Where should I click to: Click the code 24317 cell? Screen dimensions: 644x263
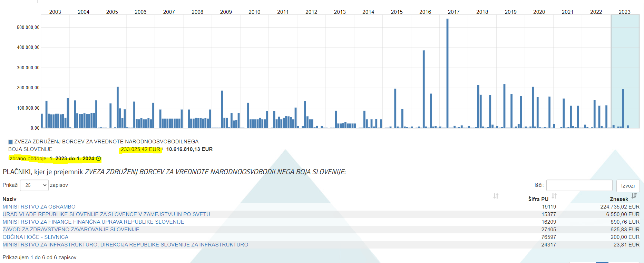pyautogui.click(x=549, y=245)
